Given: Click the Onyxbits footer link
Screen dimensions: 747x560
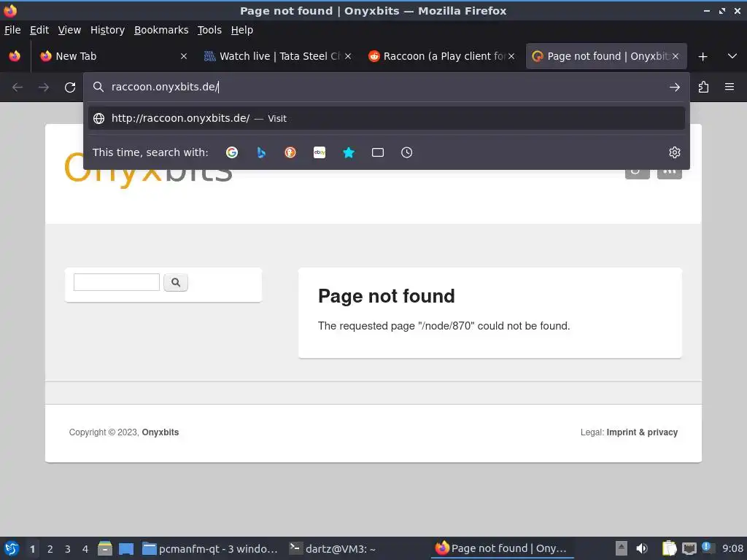Looking at the screenshot, I should click(160, 432).
